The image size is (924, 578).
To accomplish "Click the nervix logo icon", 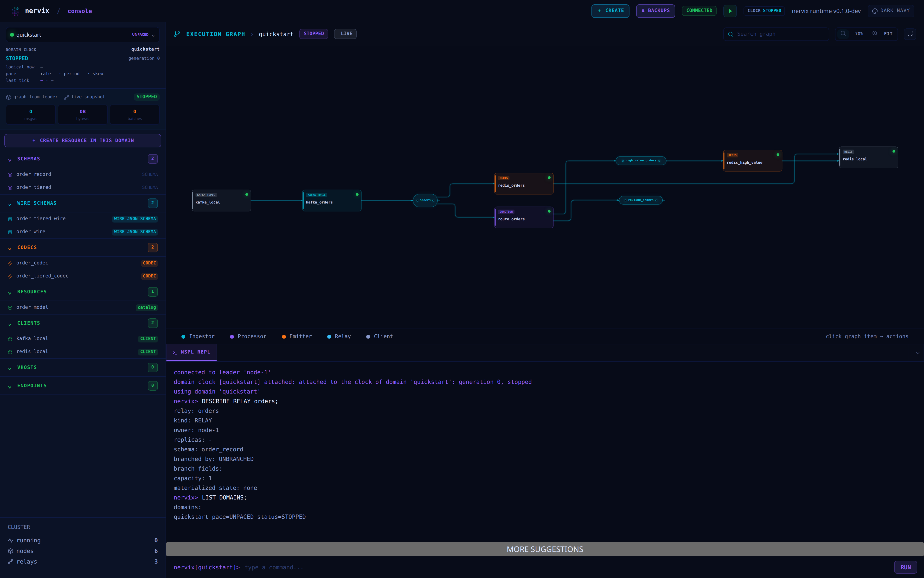I will point(16,11).
